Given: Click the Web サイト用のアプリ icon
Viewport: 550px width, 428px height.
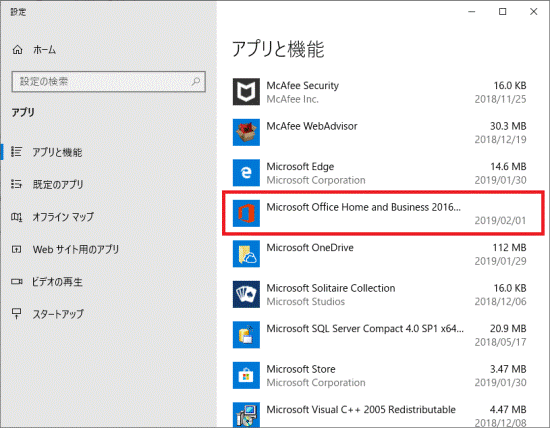Looking at the screenshot, I should pos(16,249).
